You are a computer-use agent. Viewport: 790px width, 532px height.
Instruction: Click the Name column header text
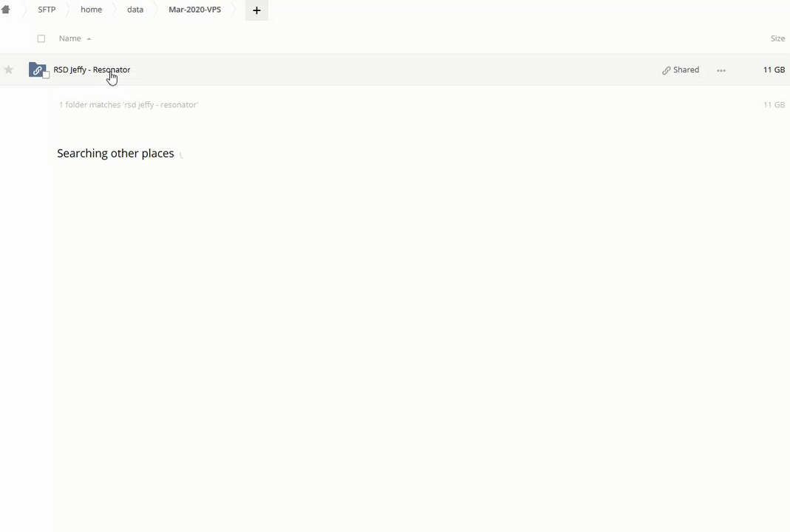click(69, 38)
